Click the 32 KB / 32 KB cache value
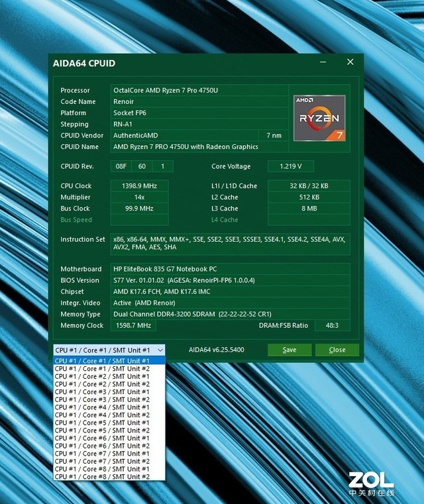Viewport: 424px width, 504px height. click(x=309, y=186)
